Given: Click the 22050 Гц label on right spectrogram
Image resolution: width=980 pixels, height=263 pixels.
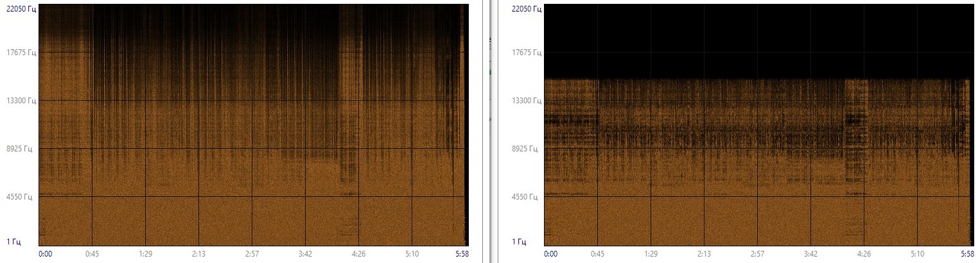Looking at the screenshot, I should click(525, 9).
